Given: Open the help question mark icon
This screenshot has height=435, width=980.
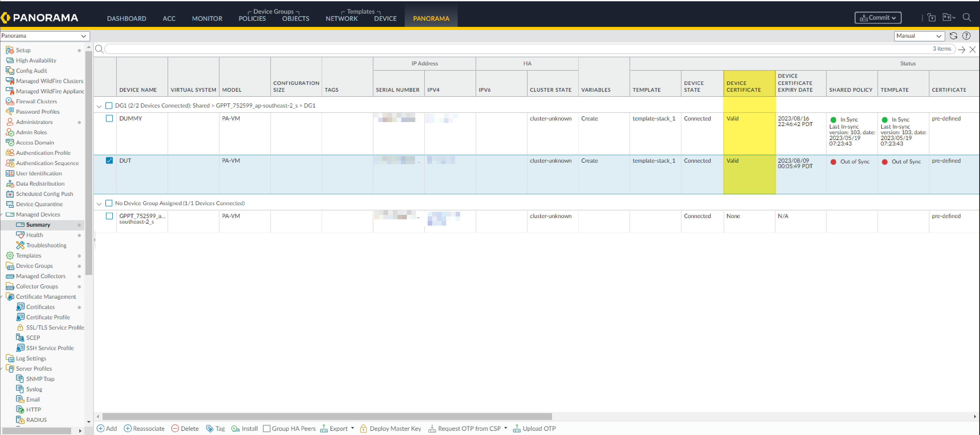Looking at the screenshot, I should click(966, 36).
